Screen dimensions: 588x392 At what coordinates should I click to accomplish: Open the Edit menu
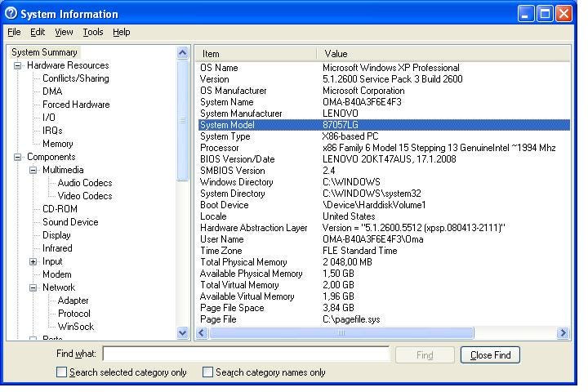[x=38, y=33]
